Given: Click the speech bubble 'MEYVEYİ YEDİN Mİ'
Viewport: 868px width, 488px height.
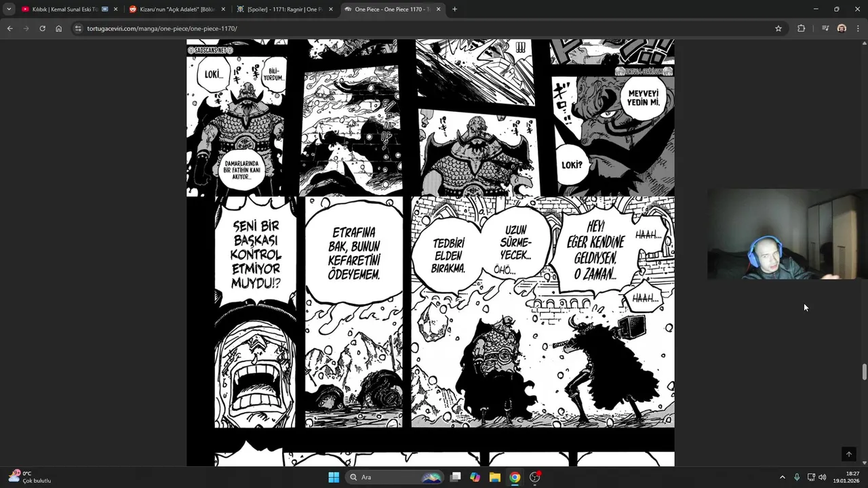Looking at the screenshot, I should tap(644, 98).
